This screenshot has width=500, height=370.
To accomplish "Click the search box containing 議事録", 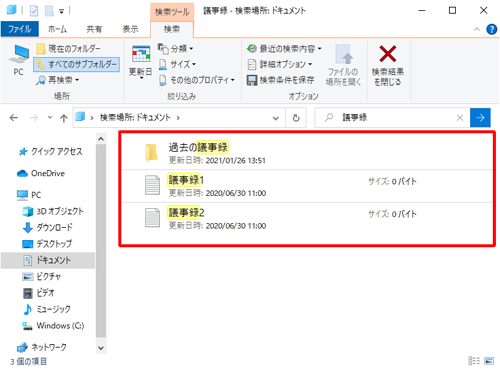I will point(393,118).
